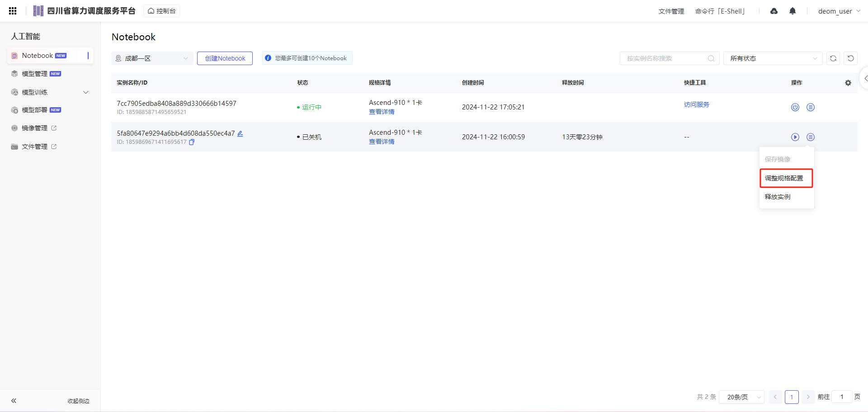Screen dimensions: 868x412
Task: Click the info icon near Notebook limit notice
Action: [268, 58]
